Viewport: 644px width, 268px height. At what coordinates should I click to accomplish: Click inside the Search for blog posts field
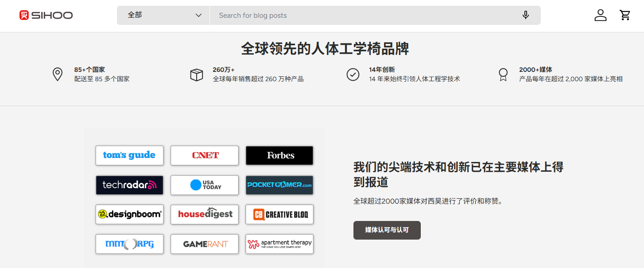pos(368,16)
